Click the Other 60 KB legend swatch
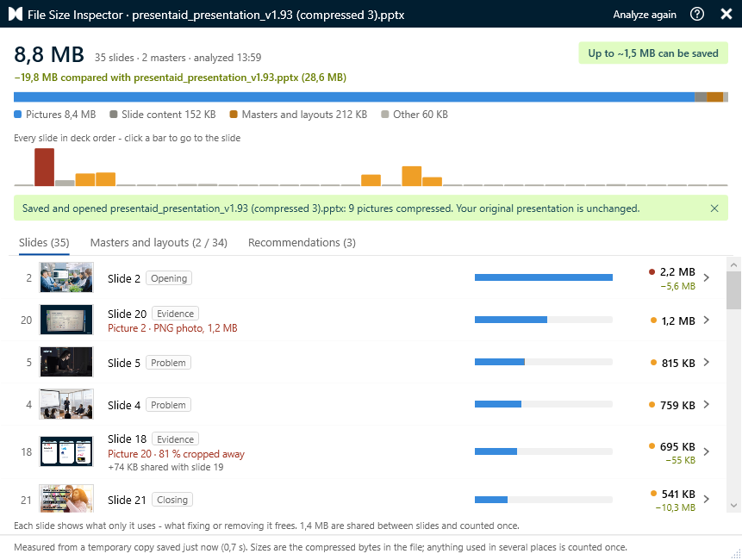 point(385,115)
